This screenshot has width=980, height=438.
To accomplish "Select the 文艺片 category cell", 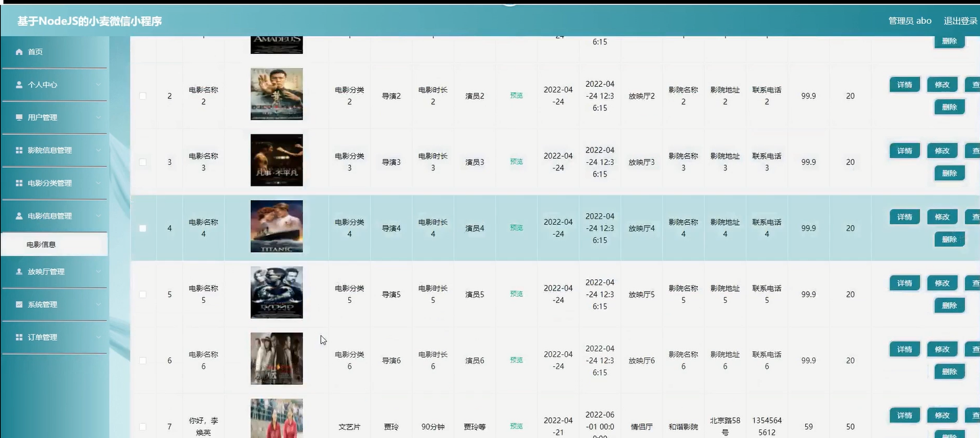I will point(350,427).
